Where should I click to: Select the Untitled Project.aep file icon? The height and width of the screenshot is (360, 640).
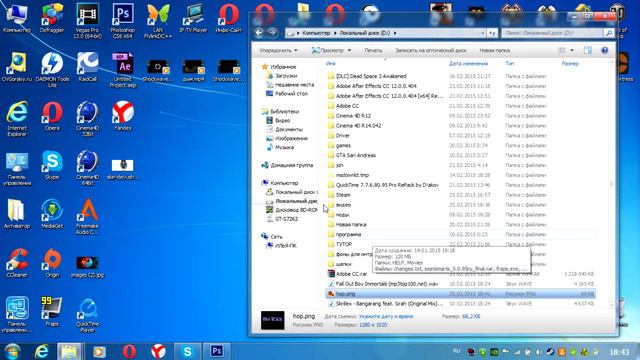122,69
